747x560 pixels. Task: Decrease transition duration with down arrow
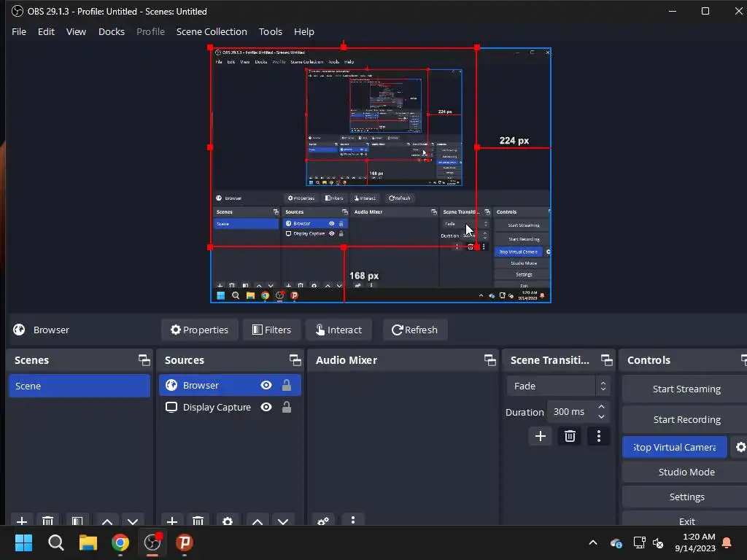point(602,416)
